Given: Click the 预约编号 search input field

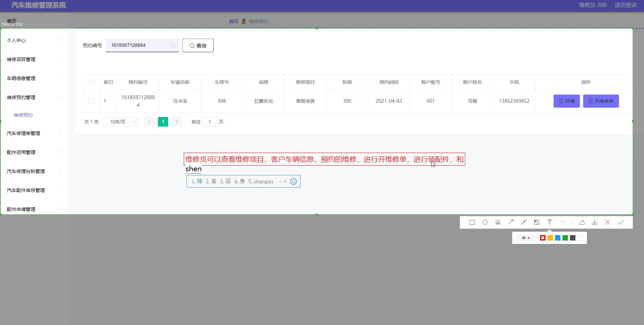Looking at the screenshot, I should tap(139, 45).
